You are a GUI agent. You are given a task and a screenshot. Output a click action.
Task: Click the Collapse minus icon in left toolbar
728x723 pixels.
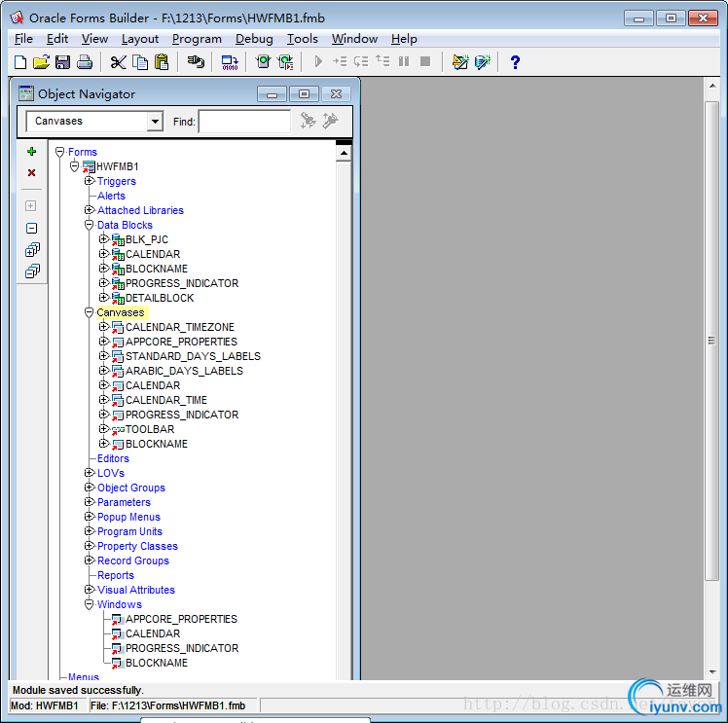pyautogui.click(x=31, y=228)
